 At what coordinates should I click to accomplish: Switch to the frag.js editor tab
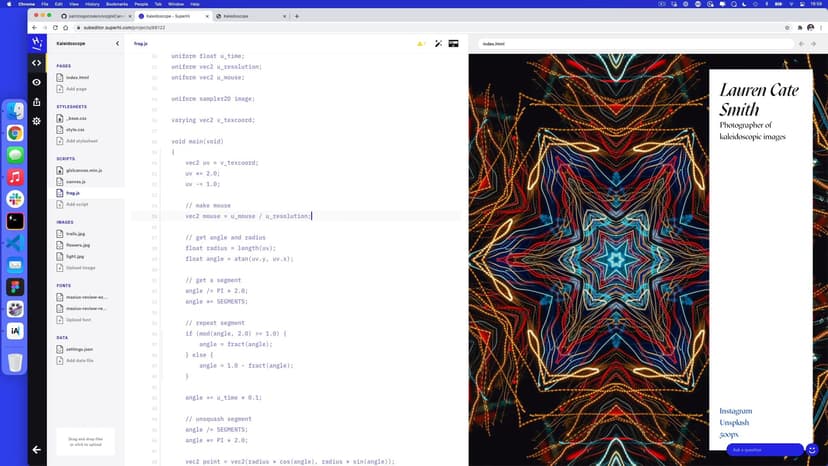(141, 44)
